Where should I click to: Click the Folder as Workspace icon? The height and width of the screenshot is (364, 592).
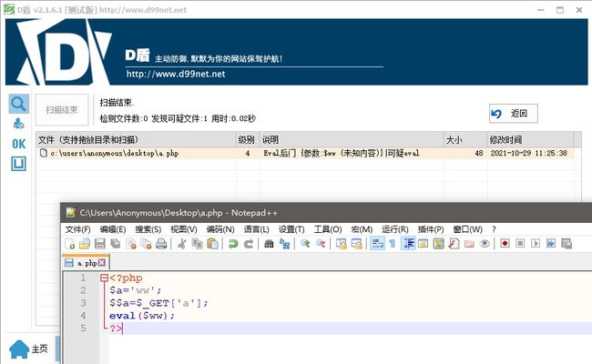click(469, 244)
